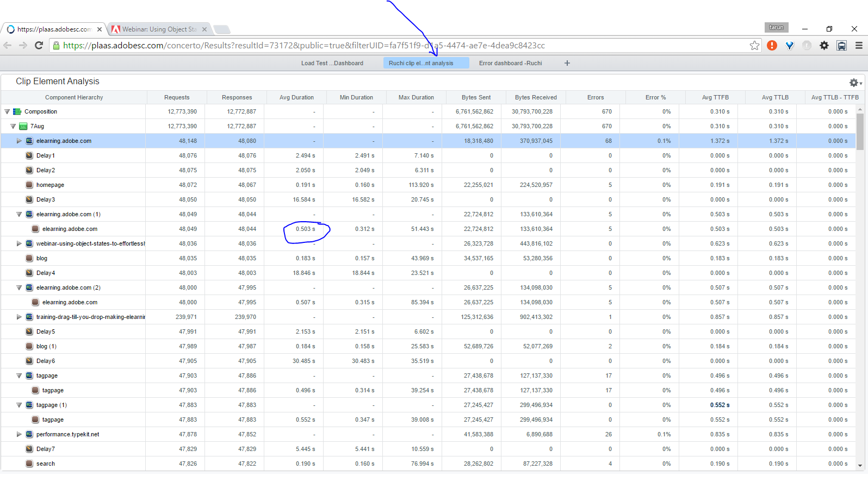The image size is (868, 482).
Task: Sort by Errors column header
Action: pyautogui.click(x=596, y=98)
